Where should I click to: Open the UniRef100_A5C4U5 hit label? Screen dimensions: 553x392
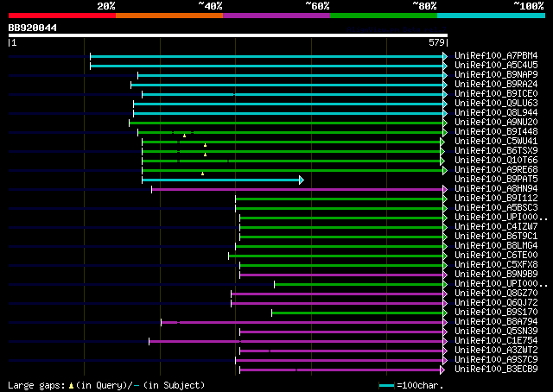point(496,66)
